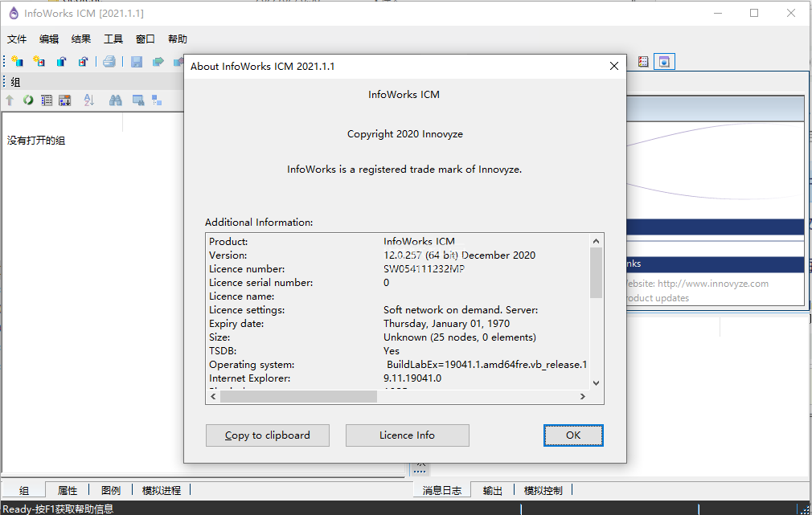Click the info list scroll left arrow
812x515 pixels.
[x=213, y=396]
